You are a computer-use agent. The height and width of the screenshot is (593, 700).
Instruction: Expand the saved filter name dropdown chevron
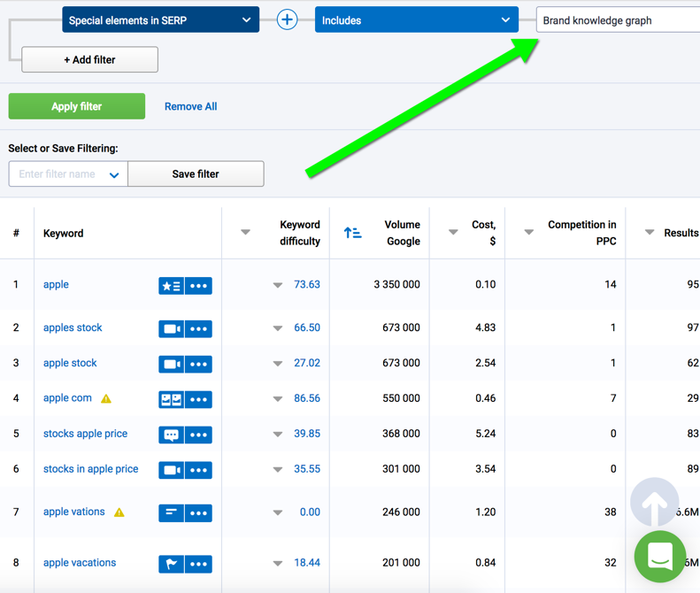point(114,174)
